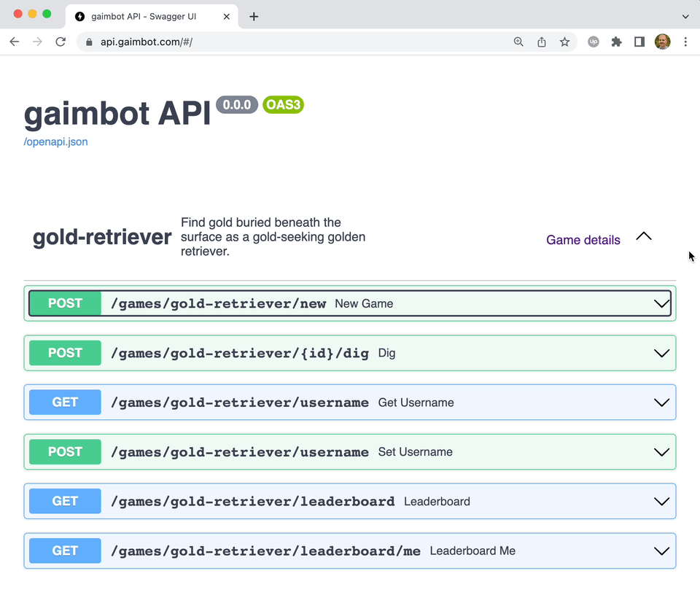Open a new tab with plus icon
Screen dimensions: 700x595
(254, 17)
